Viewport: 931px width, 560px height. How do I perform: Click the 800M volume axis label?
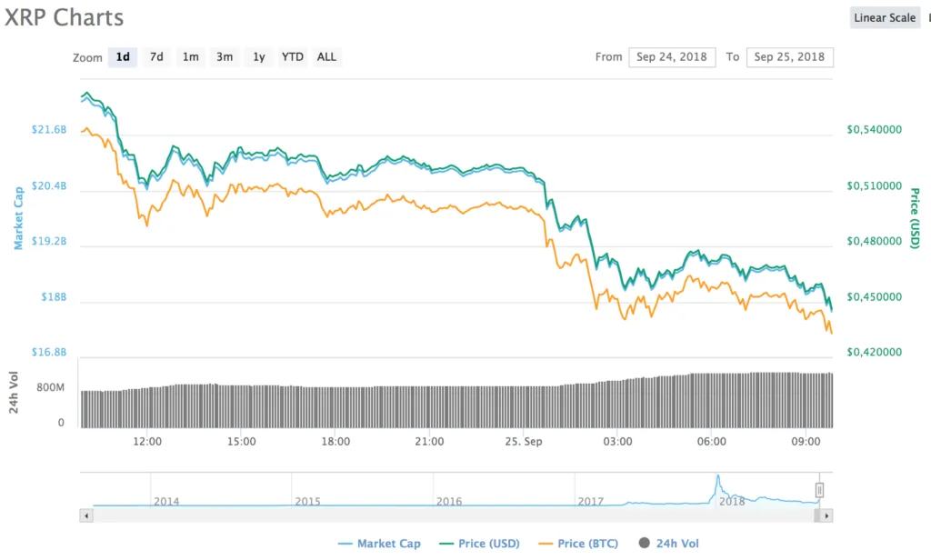[x=51, y=388]
